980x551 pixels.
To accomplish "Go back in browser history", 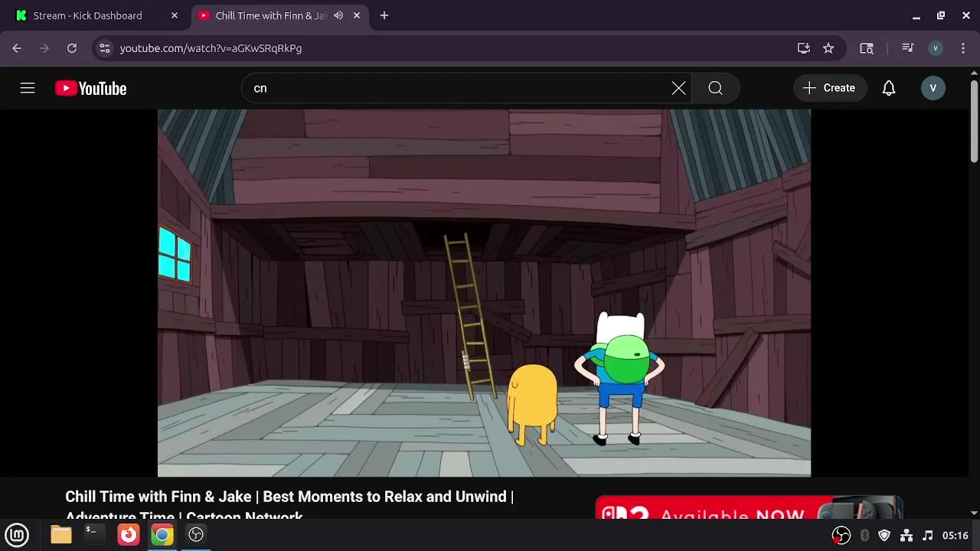I will pyautogui.click(x=17, y=48).
